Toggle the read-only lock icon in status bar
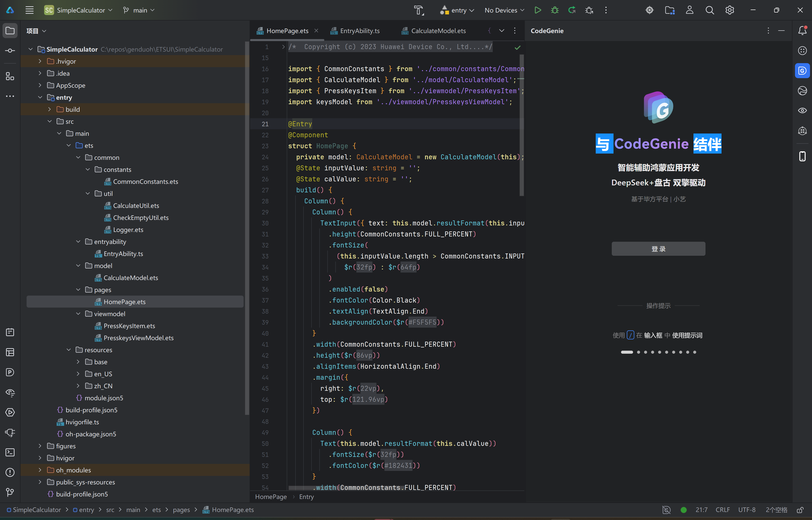 (x=800, y=510)
